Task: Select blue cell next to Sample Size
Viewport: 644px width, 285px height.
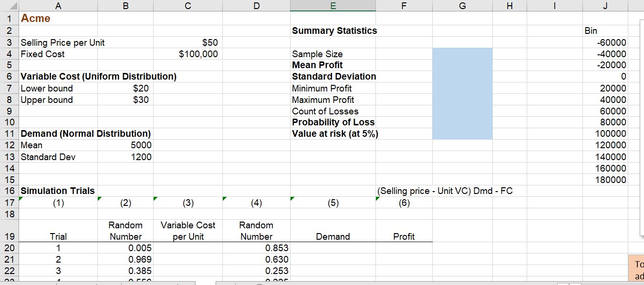Action: 462,54
